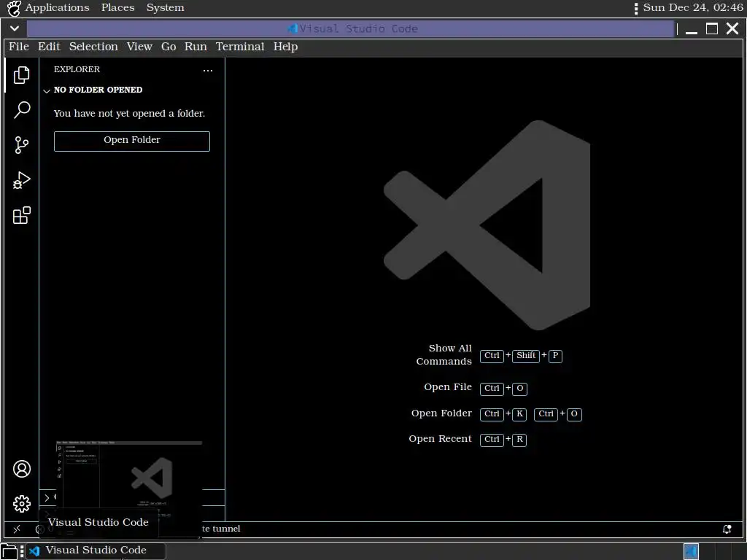The image size is (747, 560).
Task: Open the File menu
Action: click(x=18, y=47)
